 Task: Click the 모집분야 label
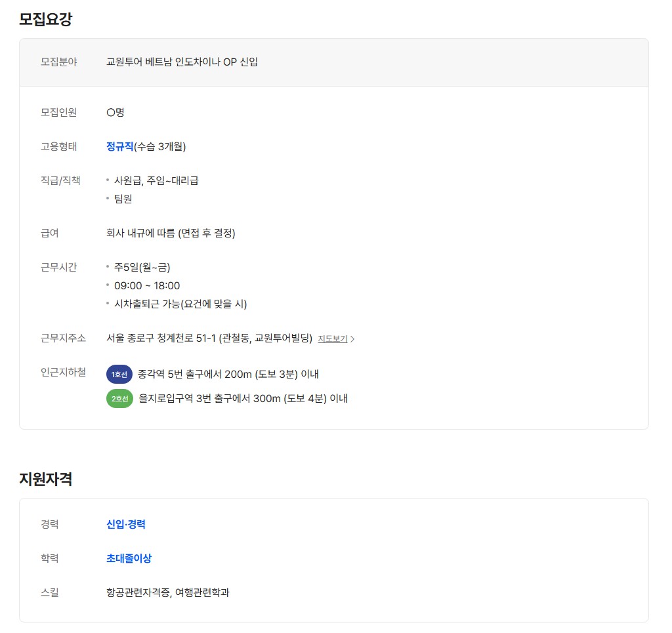[58, 62]
